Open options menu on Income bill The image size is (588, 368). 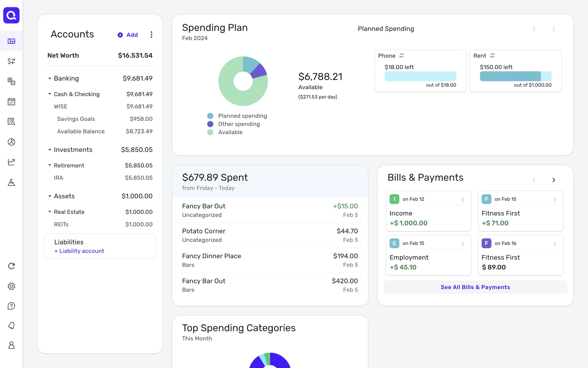pyautogui.click(x=463, y=200)
